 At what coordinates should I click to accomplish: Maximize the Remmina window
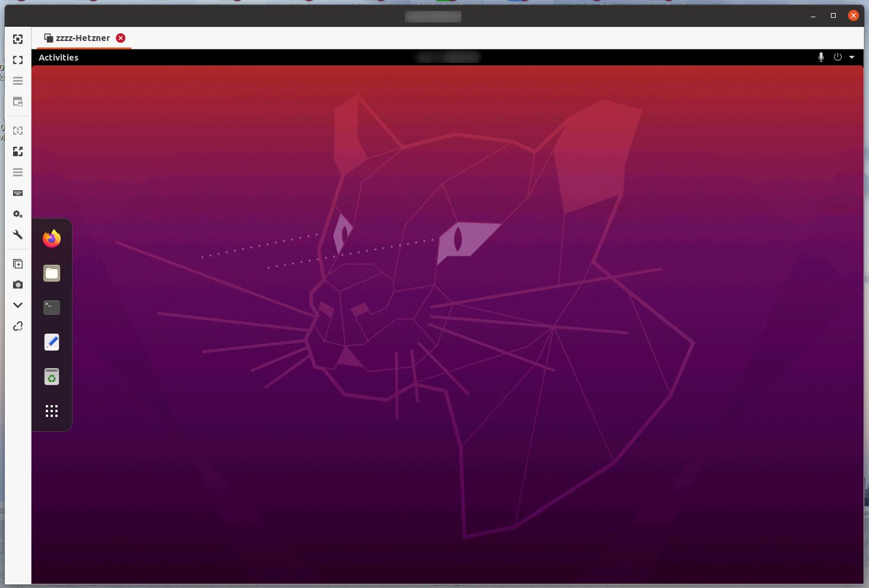(x=833, y=15)
